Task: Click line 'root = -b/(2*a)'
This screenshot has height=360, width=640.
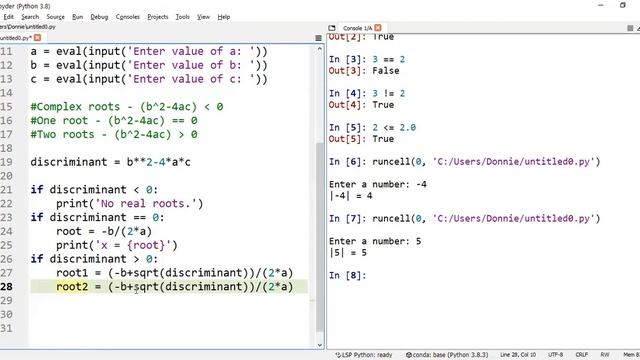Action: click(x=104, y=231)
